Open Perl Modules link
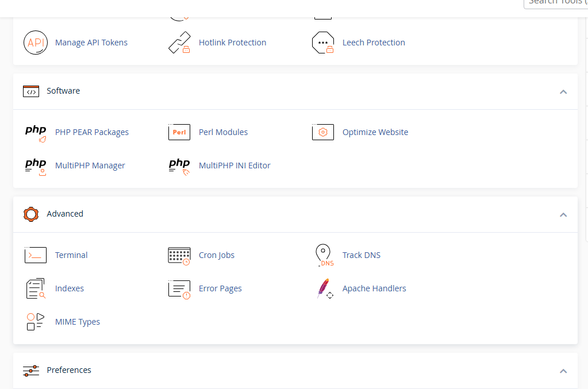This screenshot has width=588, height=389. tap(223, 132)
